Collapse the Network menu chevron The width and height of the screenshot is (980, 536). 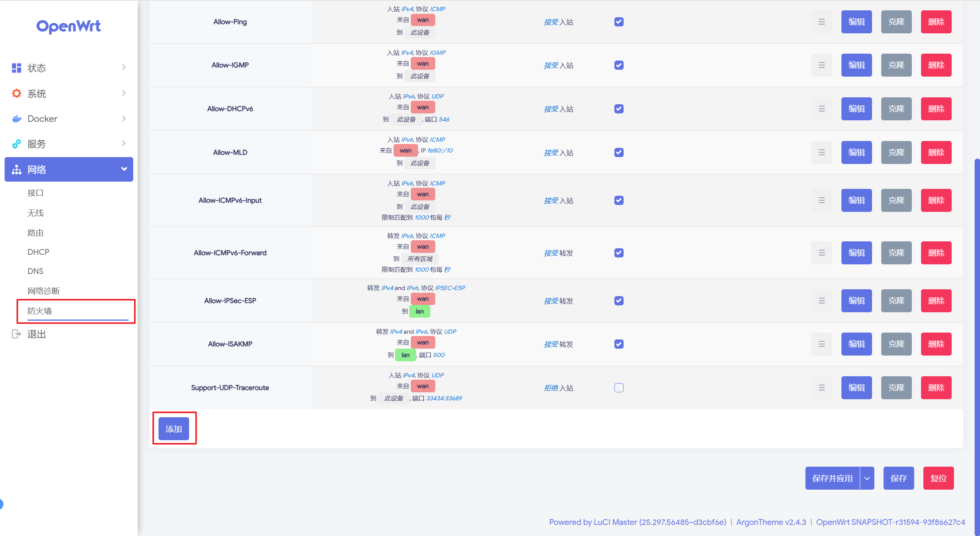pos(124,169)
